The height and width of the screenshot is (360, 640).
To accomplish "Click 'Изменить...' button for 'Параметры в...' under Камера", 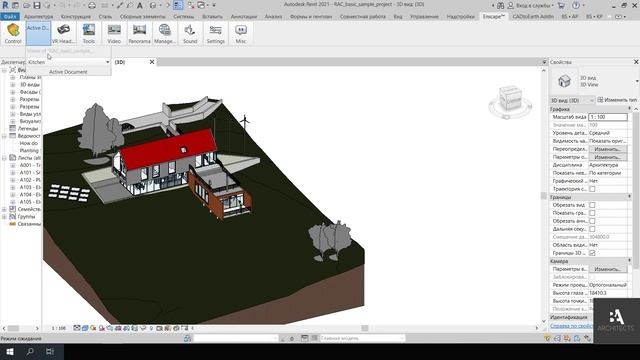I will point(607,269).
